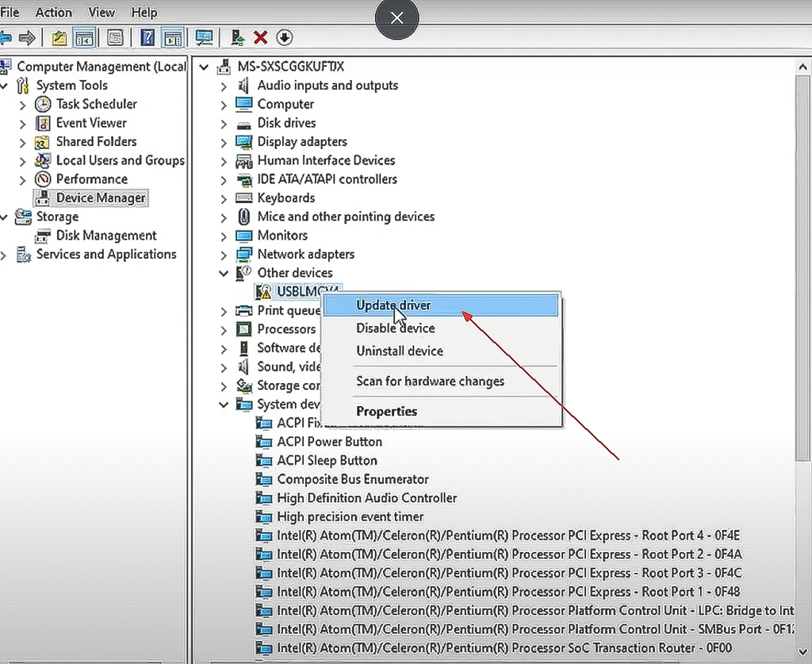
Task: Collapse the System devices category
Action: click(x=224, y=405)
